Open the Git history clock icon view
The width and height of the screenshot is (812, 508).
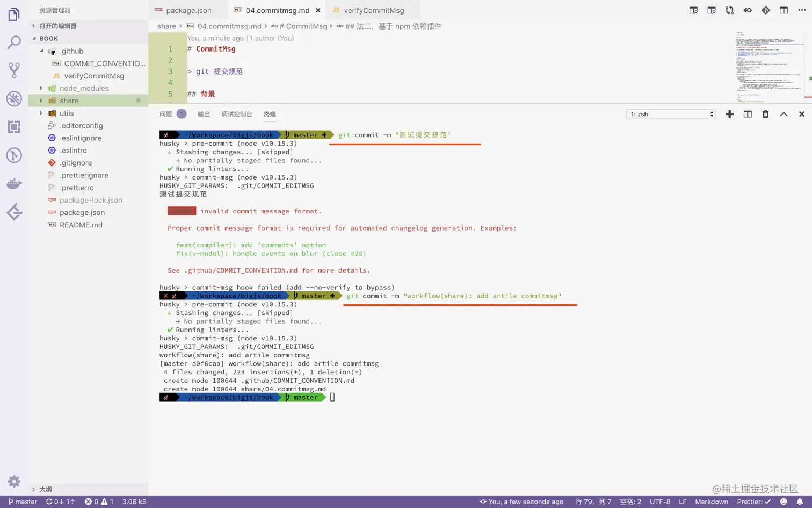pos(14,155)
